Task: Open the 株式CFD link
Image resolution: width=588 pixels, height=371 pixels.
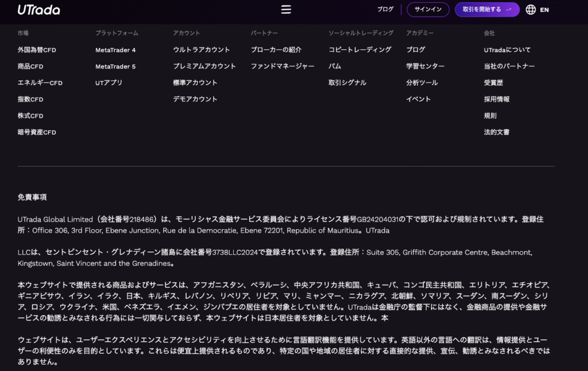Action: tap(30, 116)
